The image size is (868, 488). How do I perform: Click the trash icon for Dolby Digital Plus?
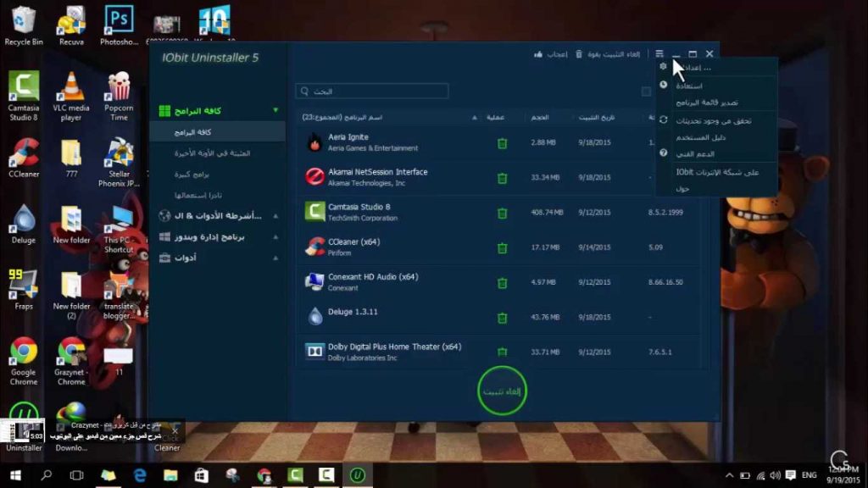(502, 352)
